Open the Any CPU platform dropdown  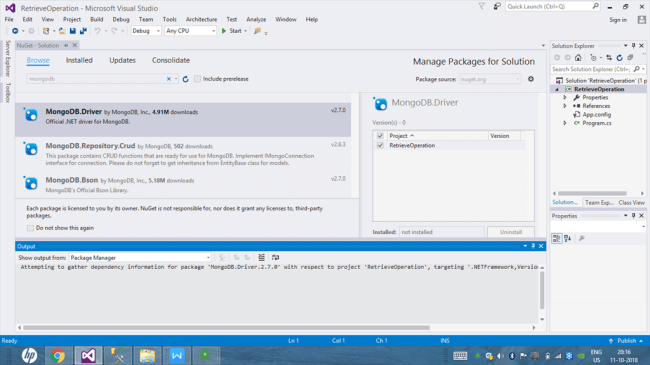point(190,31)
